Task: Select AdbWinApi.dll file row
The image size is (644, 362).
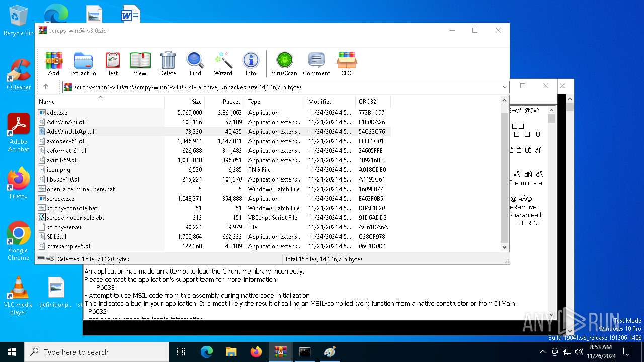Action: coord(213,122)
